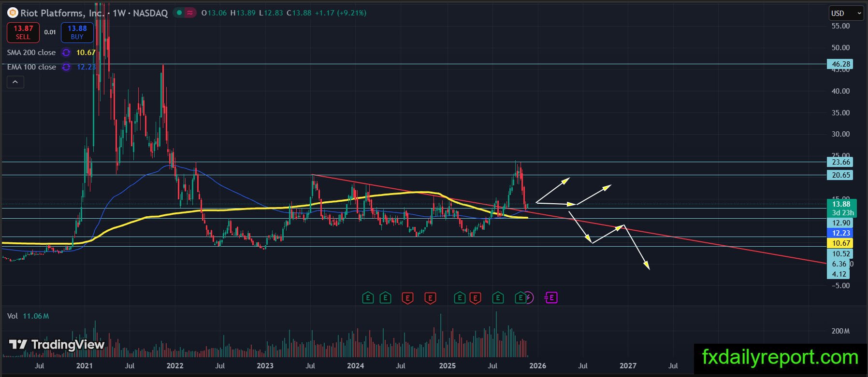Click the yellow 10.67 value in SMA legend
The width and height of the screenshot is (868, 377).
(x=86, y=53)
